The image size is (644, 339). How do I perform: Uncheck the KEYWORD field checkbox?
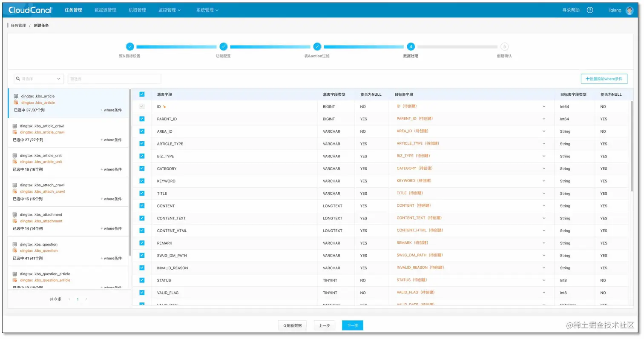tap(142, 181)
